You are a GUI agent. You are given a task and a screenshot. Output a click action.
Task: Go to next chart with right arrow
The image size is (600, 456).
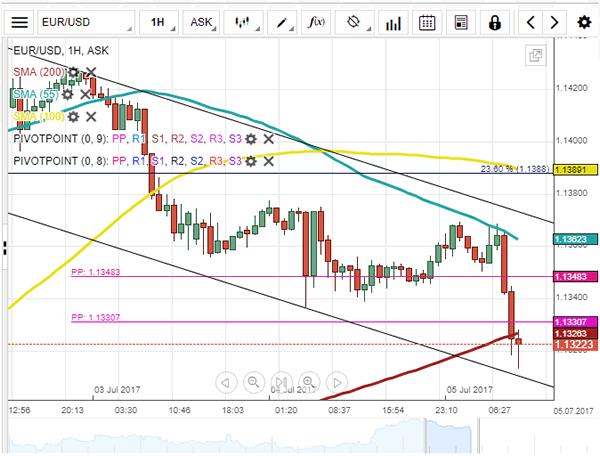554,23
